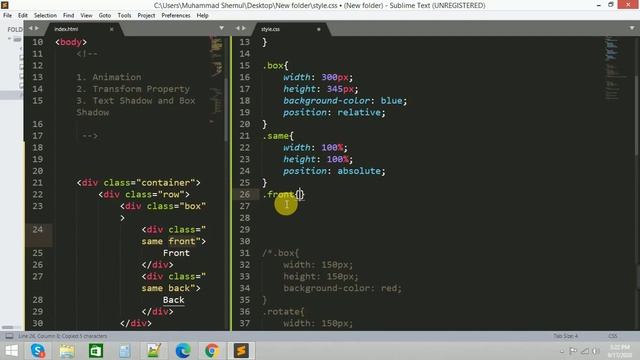This screenshot has width=640, height=360.
Task: Open Microsoft Edge from the taskbar
Action: (183, 351)
